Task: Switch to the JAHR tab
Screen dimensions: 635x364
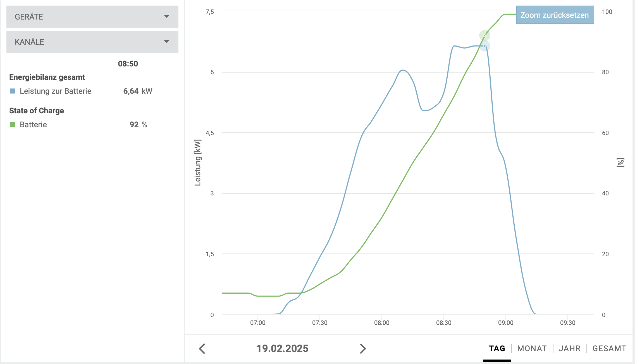Action: click(x=570, y=348)
